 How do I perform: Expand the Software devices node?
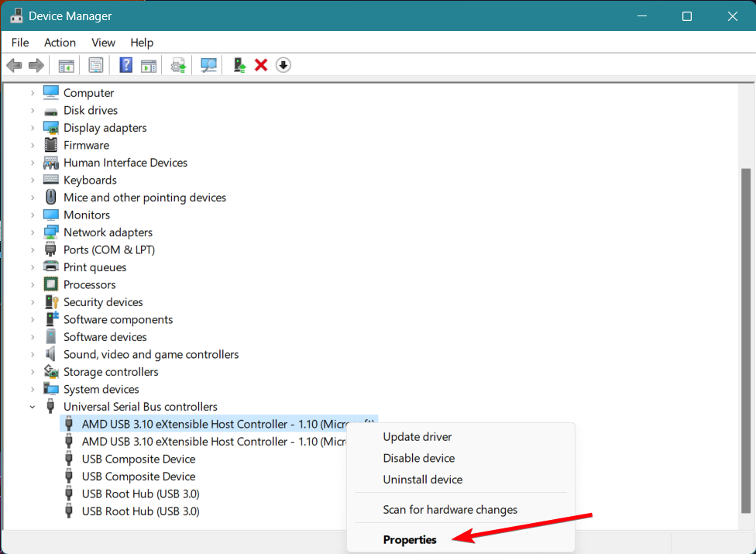(x=33, y=337)
